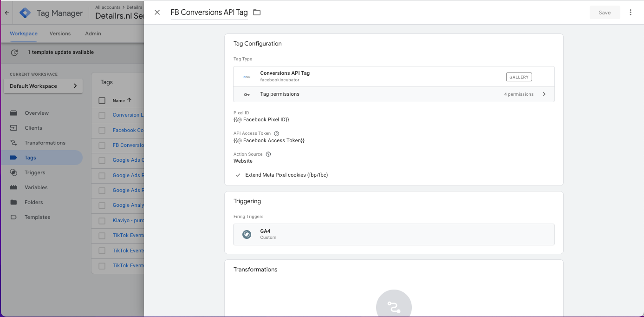Image resolution: width=644 pixels, height=317 pixels.
Task: Toggle the select-all checkbox beside Name
Action: [102, 100]
